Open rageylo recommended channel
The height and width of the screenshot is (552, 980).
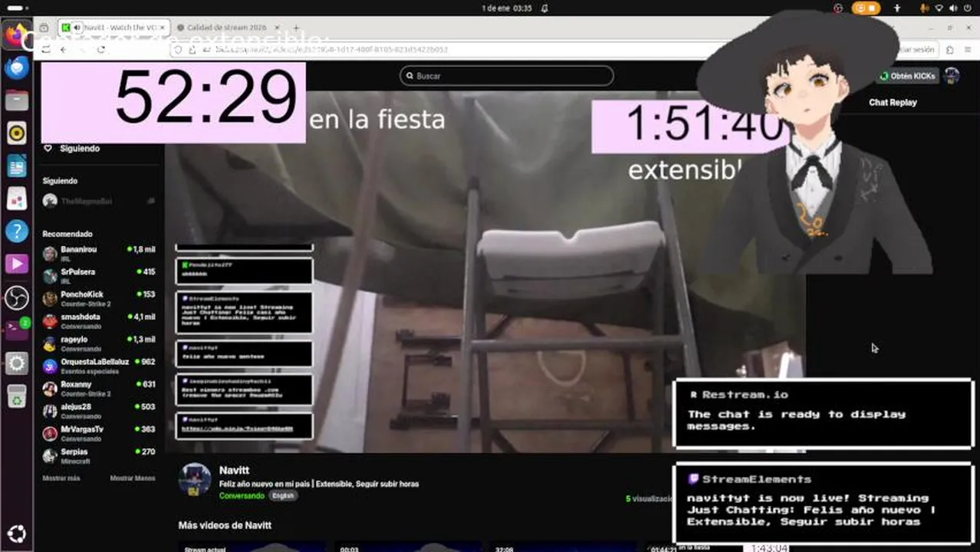click(100, 343)
